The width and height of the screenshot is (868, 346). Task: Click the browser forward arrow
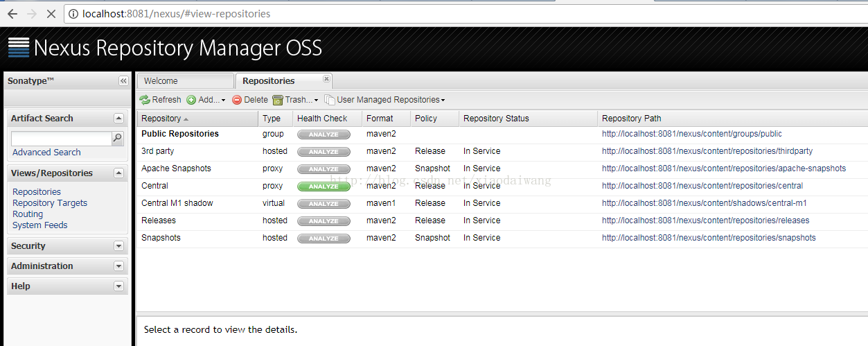click(32, 13)
